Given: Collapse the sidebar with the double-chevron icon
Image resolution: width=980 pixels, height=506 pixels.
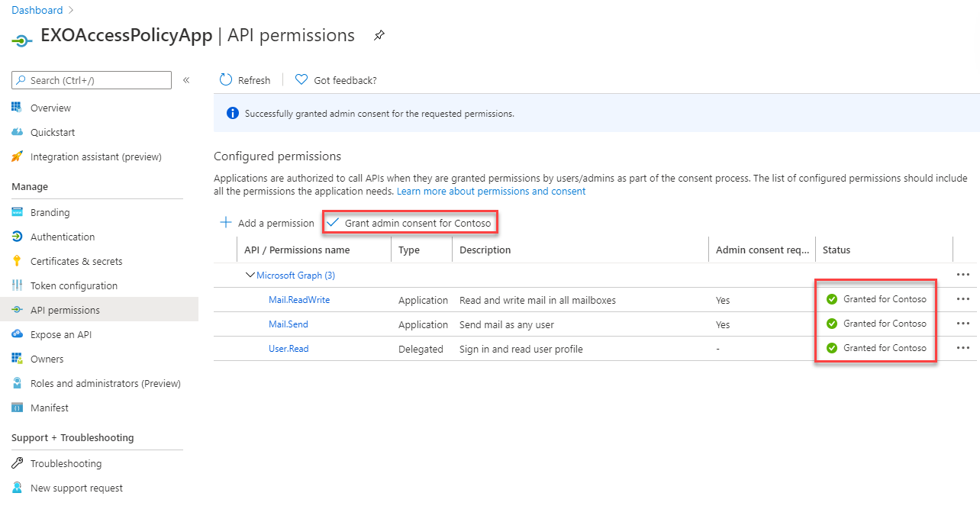Looking at the screenshot, I should pyautogui.click(x=186, y=80).
